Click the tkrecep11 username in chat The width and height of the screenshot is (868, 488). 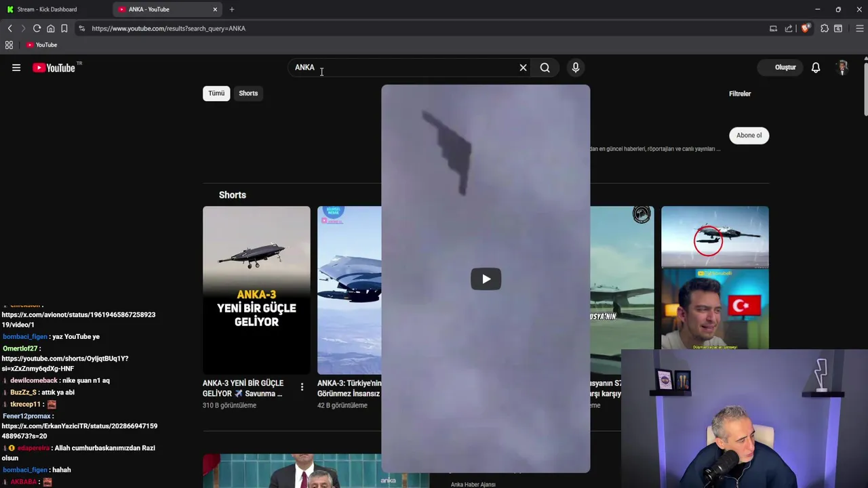click(25, 405)
